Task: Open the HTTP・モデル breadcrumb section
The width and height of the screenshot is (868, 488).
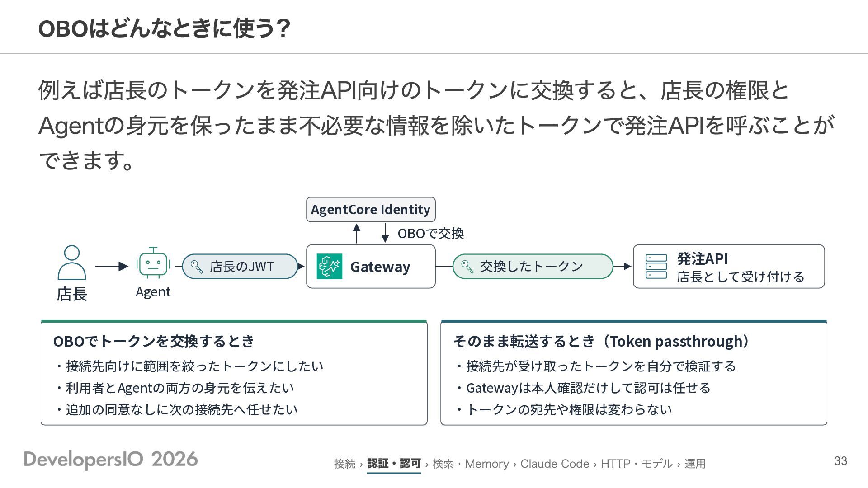Action: pyautogui.click(x=637, y=464)
